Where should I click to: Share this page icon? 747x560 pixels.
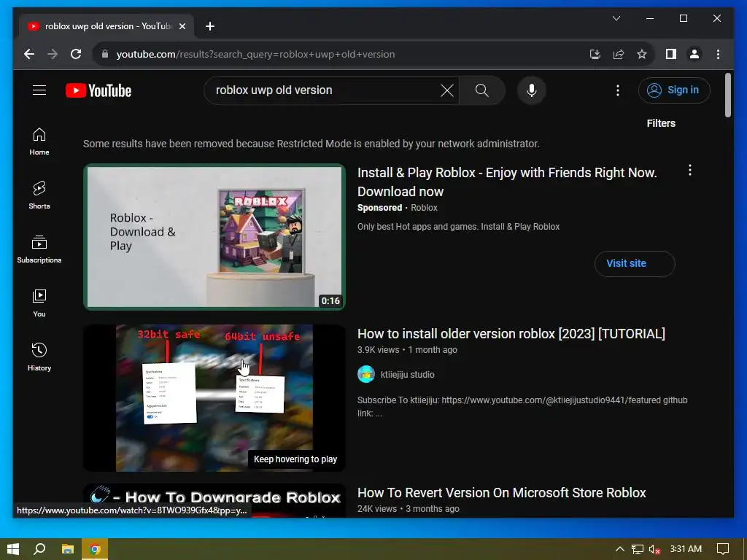click(x=619, y=54)
